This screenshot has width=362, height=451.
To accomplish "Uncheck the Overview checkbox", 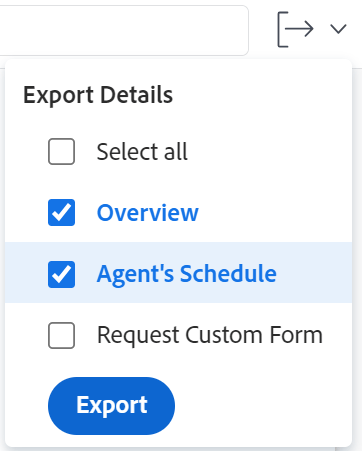I will point(61,212).
